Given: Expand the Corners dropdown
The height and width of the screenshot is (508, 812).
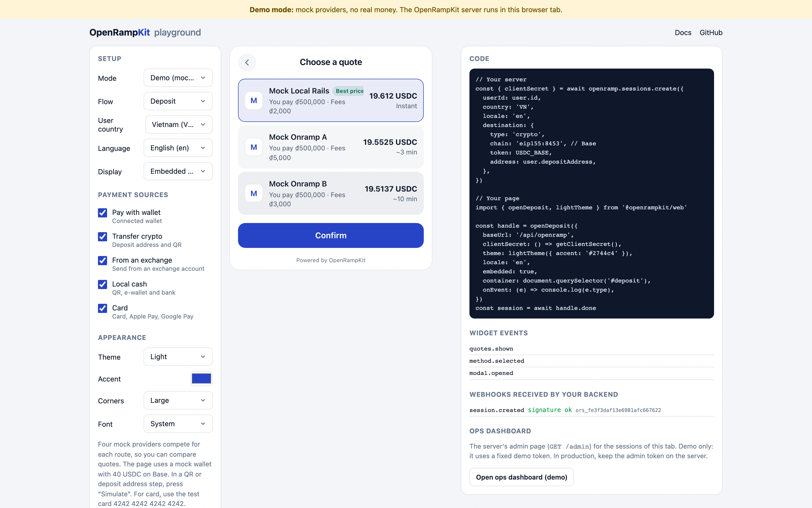Looking at the screenshot, I should point(178,401).
